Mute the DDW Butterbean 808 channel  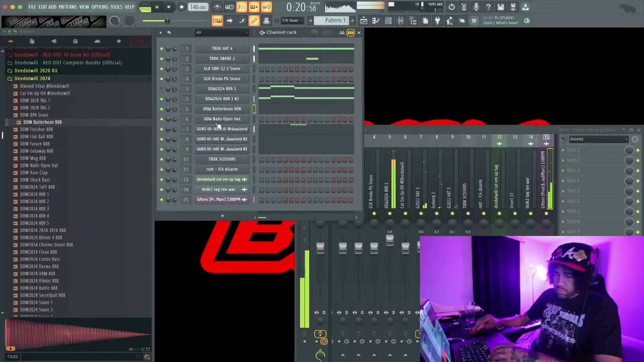coord(162,109)
